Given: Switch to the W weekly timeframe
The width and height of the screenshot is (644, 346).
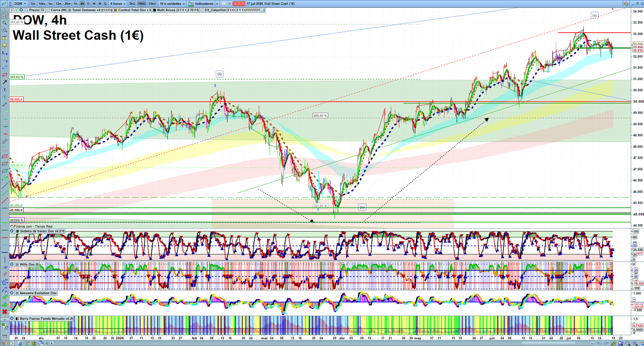Looking at the screenshot, I should click(x=94, y=4).
